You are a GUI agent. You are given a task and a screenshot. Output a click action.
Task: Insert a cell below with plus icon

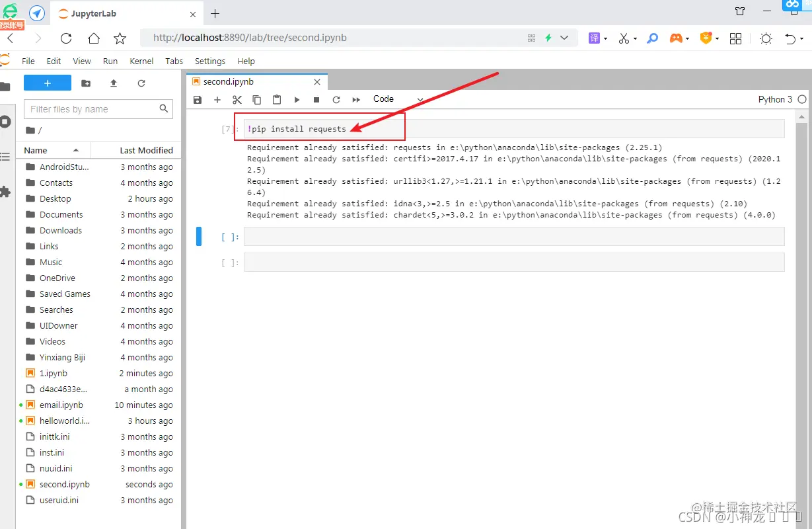tap(217, 100)
